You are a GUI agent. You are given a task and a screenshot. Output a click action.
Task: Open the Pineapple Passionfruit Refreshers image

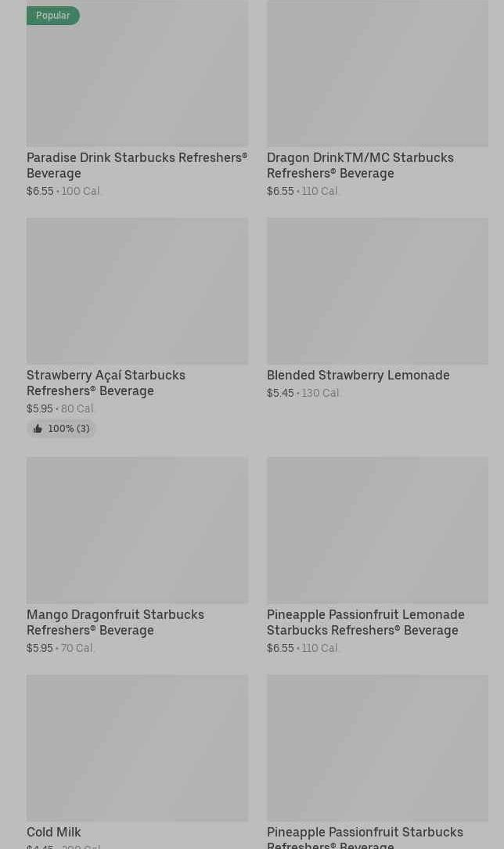pyautogui.click(x=377, y=748)
